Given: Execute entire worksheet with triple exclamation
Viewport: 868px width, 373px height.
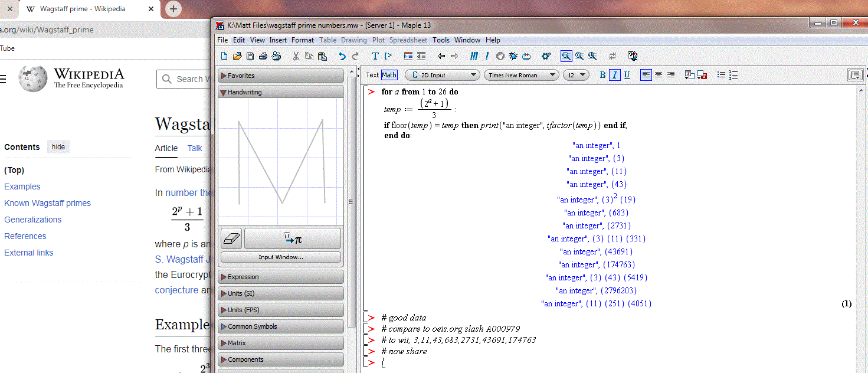Looking at the screenshot, I should [474, 56].
